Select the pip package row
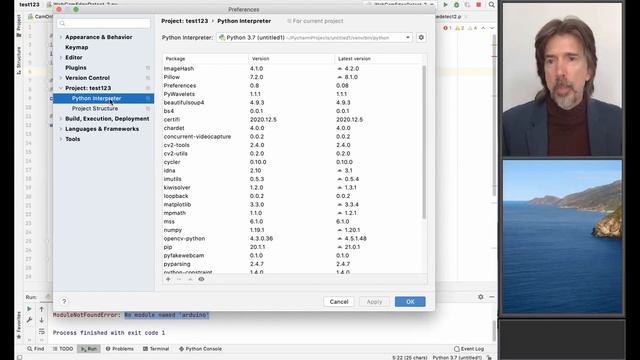 coord(292,247)
